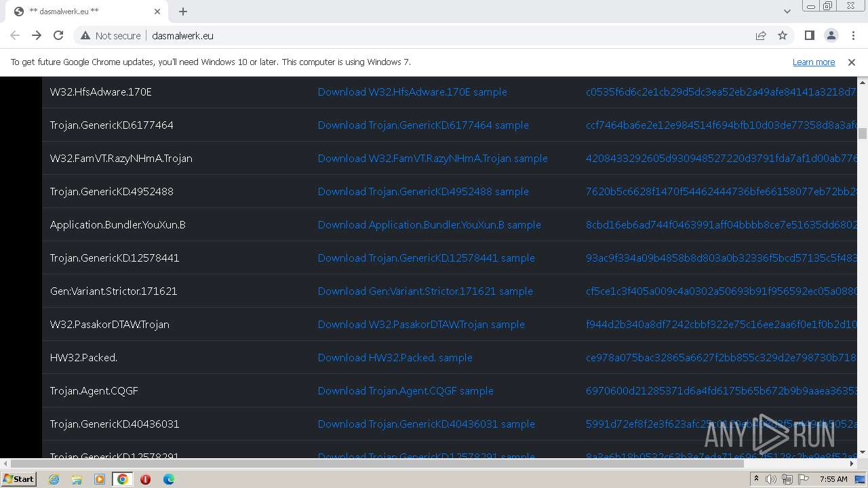Screen dimensions: 868x488
Task: Share this page via share icon
Action: [x=761, y=36]
